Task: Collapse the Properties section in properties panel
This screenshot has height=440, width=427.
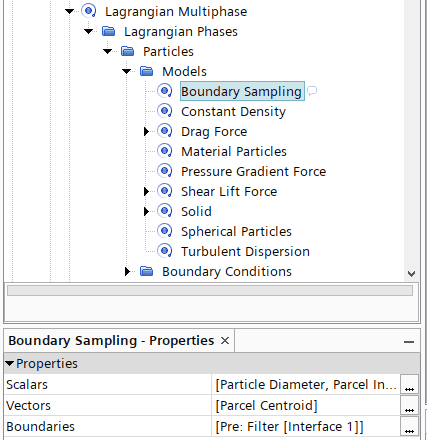Action: [x=10, y=363]
